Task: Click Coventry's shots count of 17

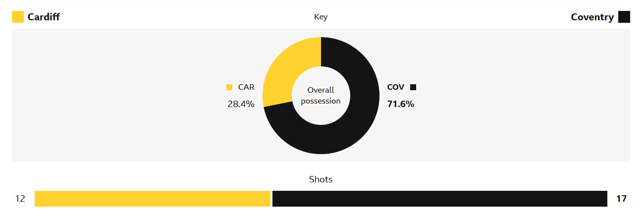Action: 621,199
